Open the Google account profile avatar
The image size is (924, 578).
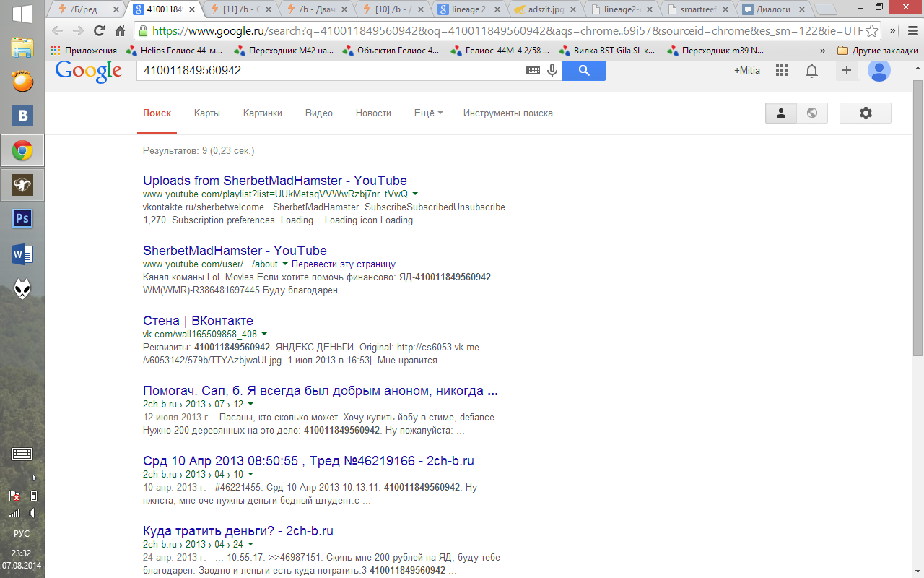879,71
